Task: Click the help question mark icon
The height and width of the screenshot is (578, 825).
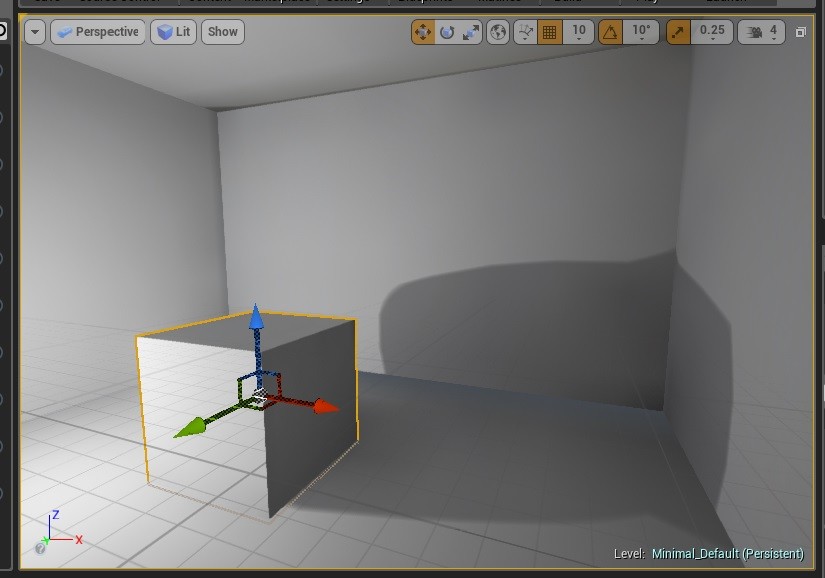Action: [x=40, y=549]
